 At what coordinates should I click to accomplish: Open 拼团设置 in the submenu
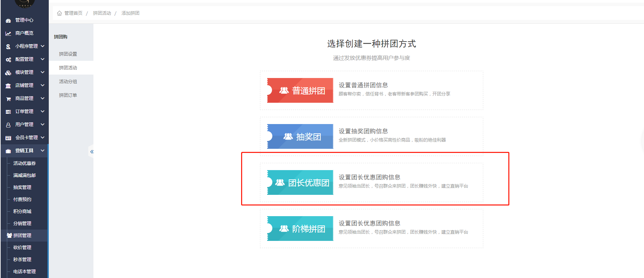coord(68,54)
